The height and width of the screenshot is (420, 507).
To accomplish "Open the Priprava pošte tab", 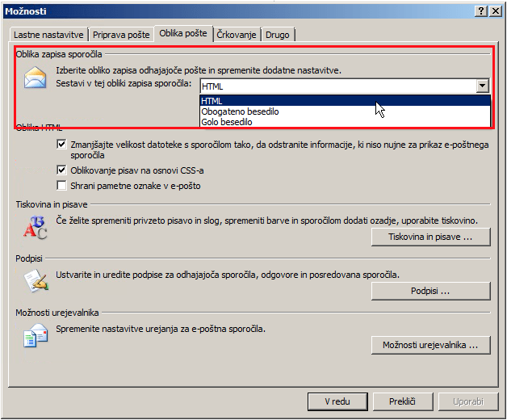I will (x=121, y=36).
